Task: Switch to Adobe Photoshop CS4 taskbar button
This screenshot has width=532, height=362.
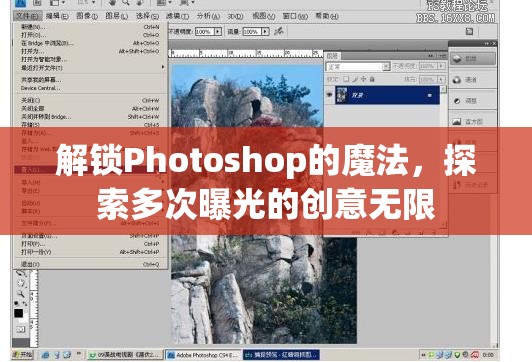Action: click(203, 355)
